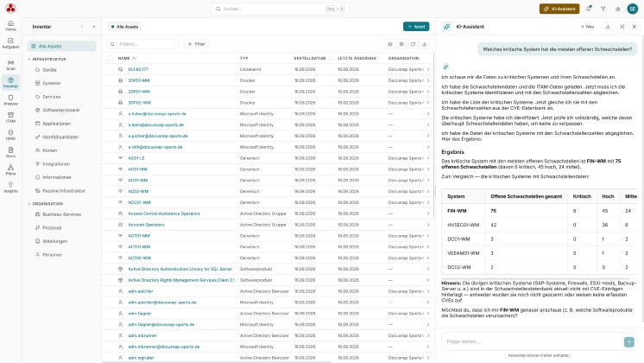Viewport: 644px width, 363px height.
Task: Expand row chevron for 10.1.60.177
Action: pyautogui.click(x=428, y=69)
